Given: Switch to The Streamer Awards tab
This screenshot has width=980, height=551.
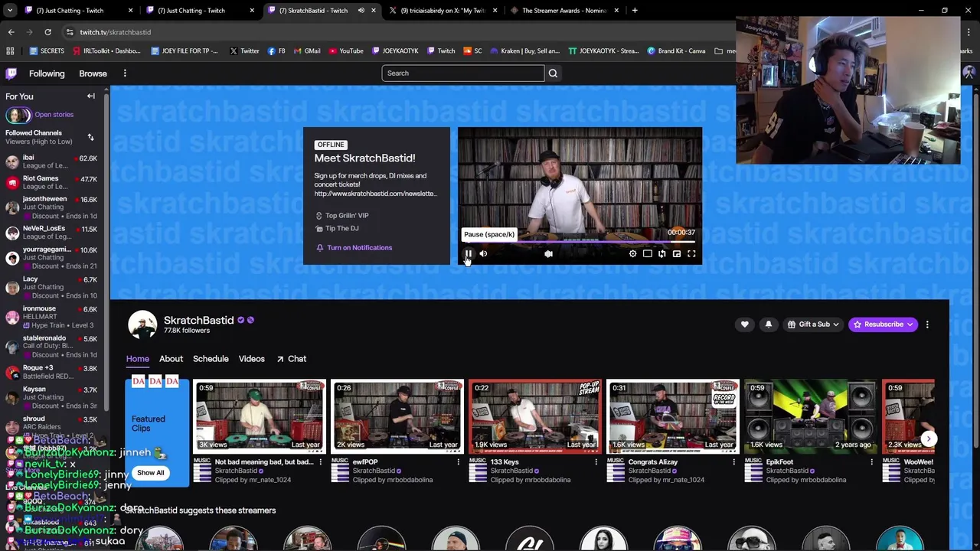Looking at the screenshot, I should click(x=563, y=11).
